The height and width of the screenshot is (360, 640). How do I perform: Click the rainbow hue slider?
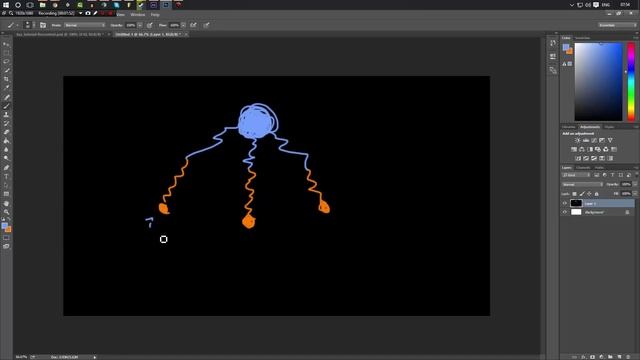[x=631, y=82]
